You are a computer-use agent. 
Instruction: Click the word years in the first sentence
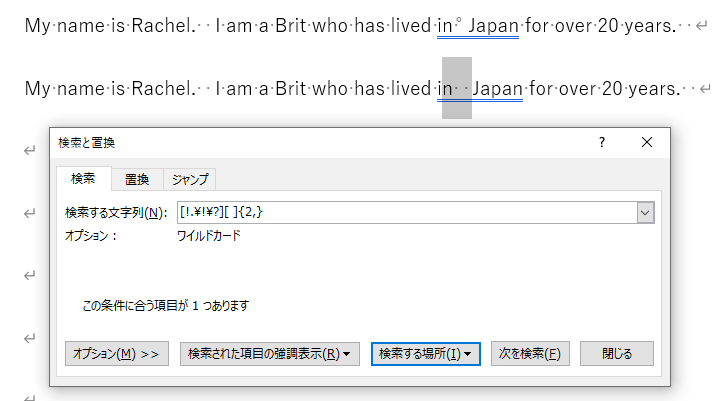click(x=650, y=27)
